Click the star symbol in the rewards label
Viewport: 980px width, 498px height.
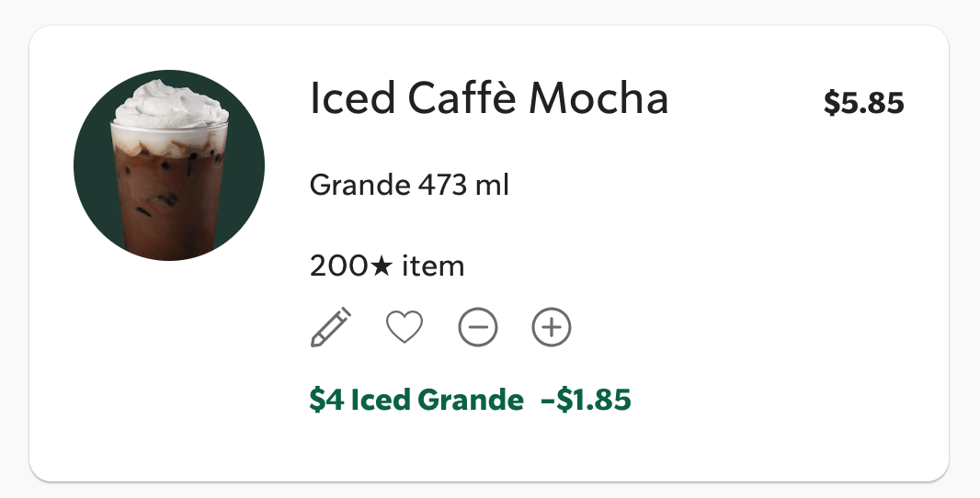[x=382, y=266]
